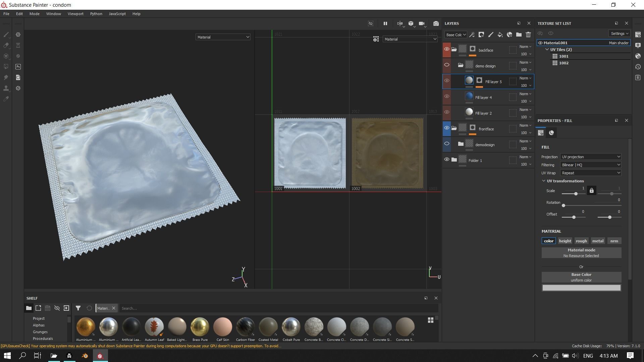Open the Projection dropdown showing UV projection
This screenshot has height=362, width=644.
point(590,157)
